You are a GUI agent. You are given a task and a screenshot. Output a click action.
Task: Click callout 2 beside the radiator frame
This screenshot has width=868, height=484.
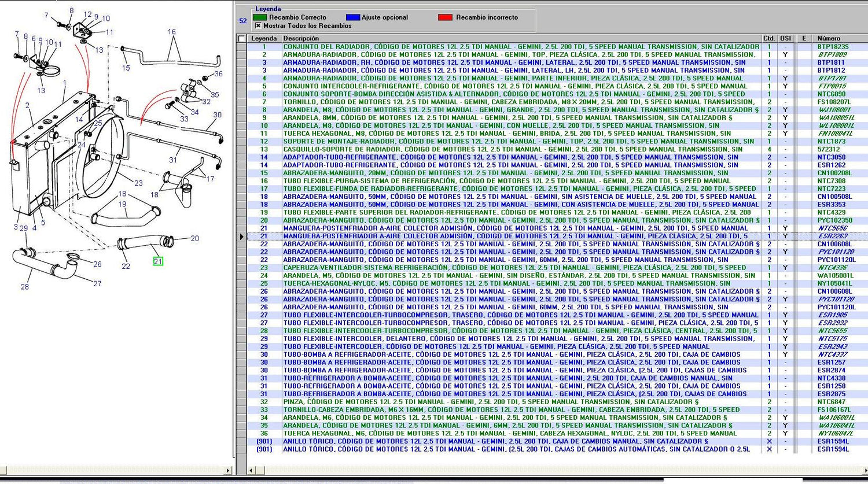(27, 105)
